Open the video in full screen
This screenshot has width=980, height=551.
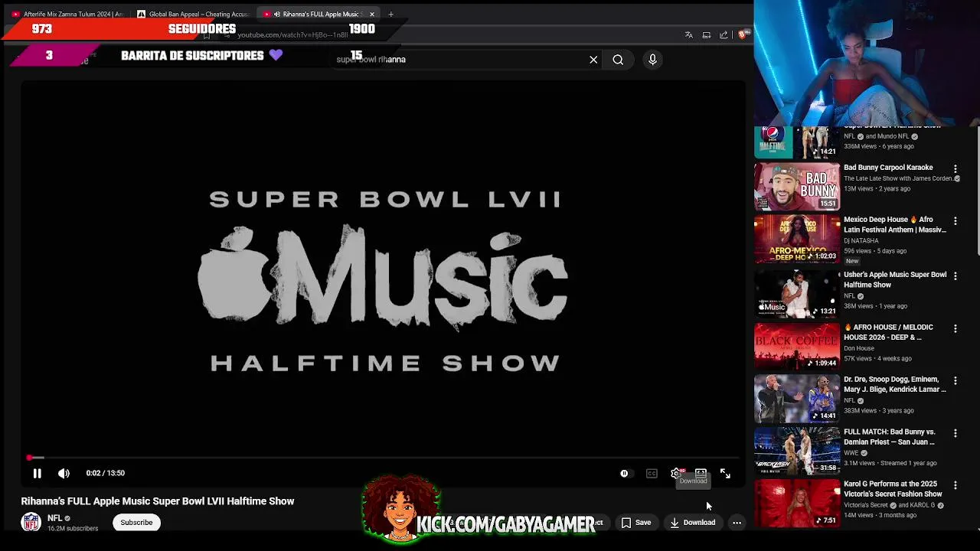point(725,473)
